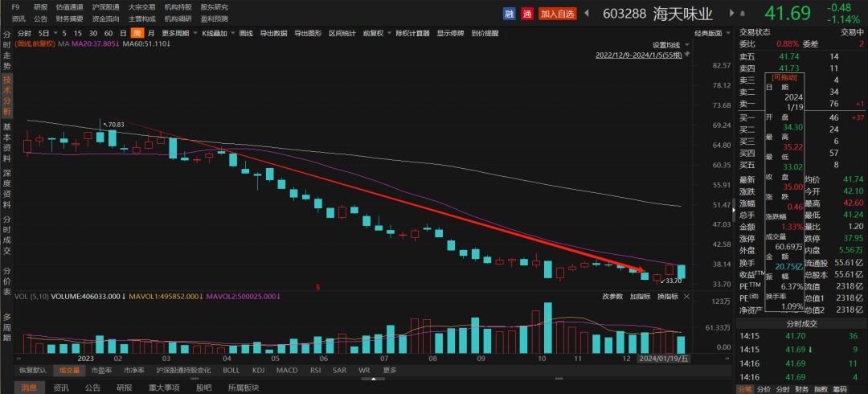Click 更多 in indicator tabs
Image resolution: width=868 pixels, height=394 pixels.
[x=390, y=370]
